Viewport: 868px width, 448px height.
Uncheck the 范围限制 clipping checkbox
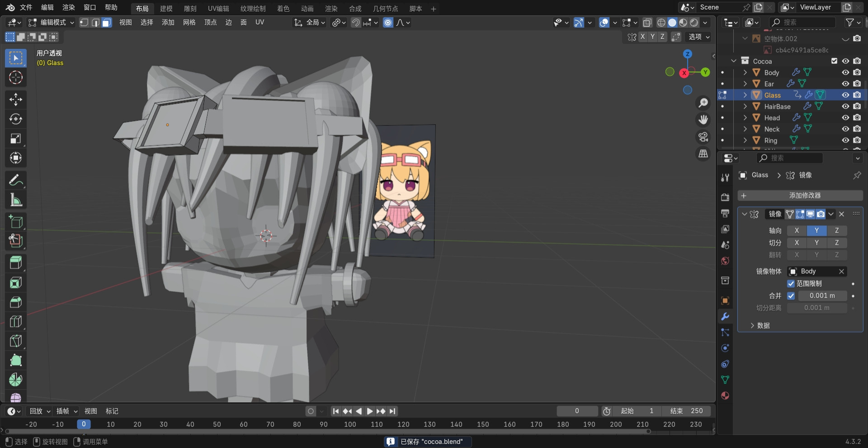(791, 284)
